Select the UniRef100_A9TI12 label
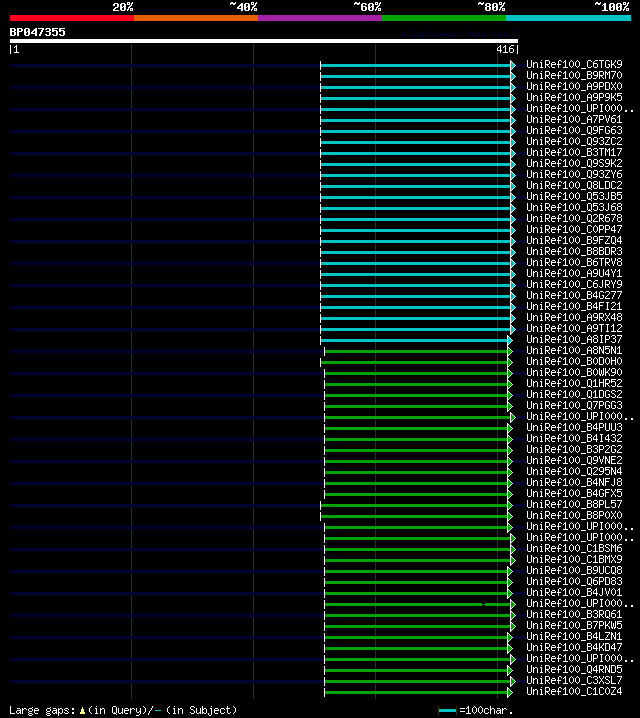640x718 pixels. 574,328
